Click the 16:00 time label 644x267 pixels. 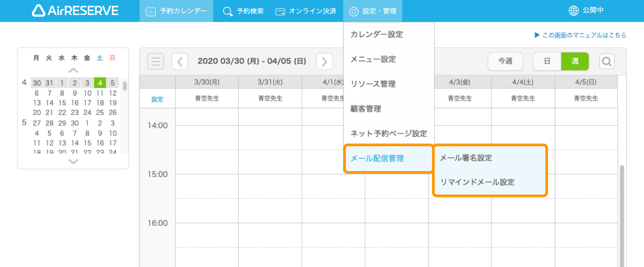[158, 223]
